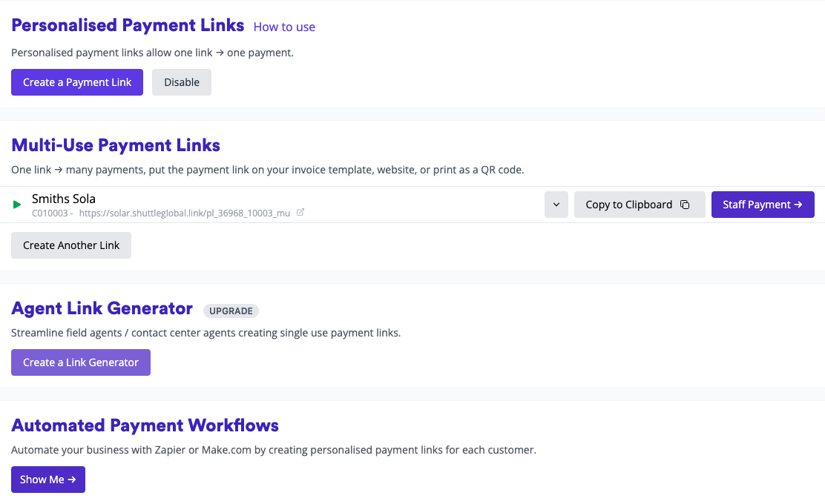Click the UPGRADE badge next to Agent Link Generator

click(231, 311)
